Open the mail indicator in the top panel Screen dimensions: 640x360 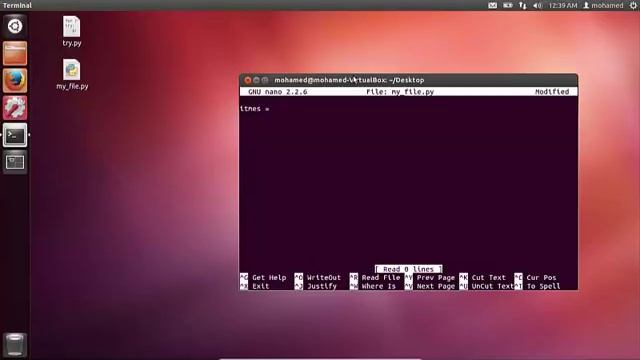[493, 5]
